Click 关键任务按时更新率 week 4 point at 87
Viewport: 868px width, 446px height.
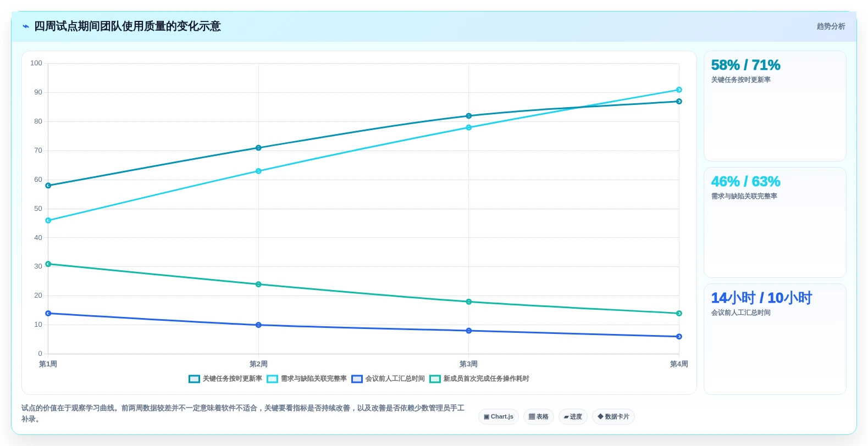pos(679,102)
